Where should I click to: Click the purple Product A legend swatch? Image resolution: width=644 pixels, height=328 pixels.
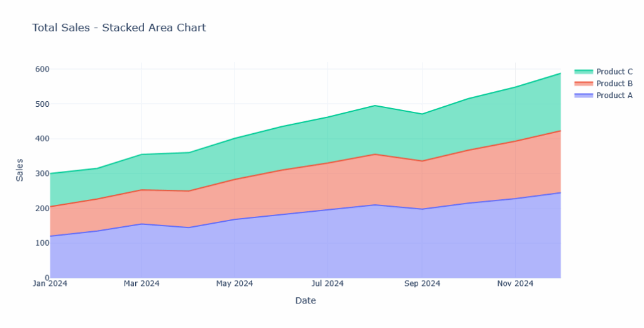pyautogui.click(x=584, y=96)
